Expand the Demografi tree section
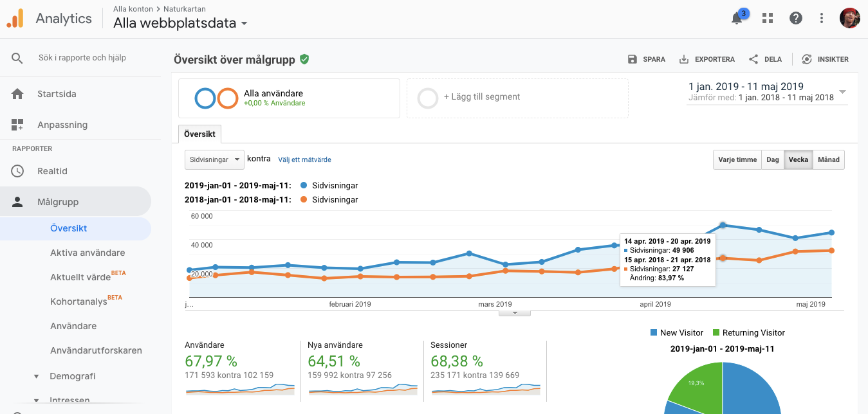This screenshot has width=868, height=414. point(37,376)
